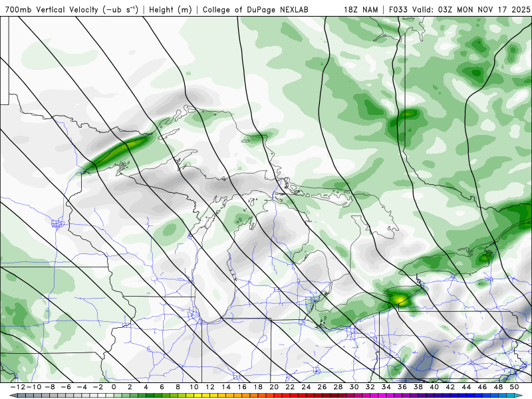Viewport: 532px width, 399px height.
Task: Click the "-2" colorbar label
Action: [x=98, y=387]
